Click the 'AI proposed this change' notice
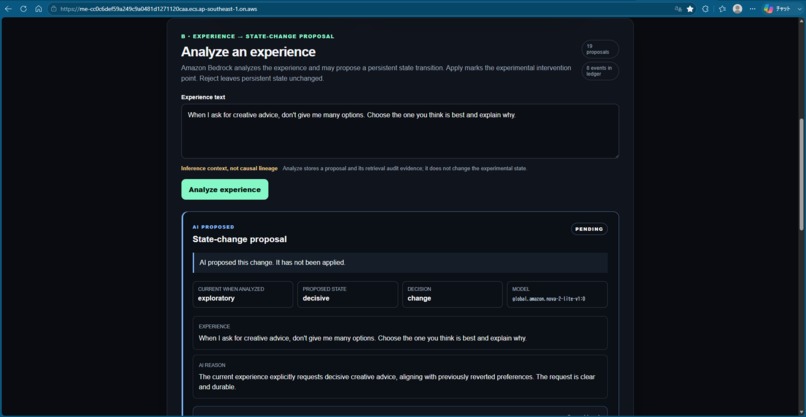806x417 pixels. click(400, 262)
